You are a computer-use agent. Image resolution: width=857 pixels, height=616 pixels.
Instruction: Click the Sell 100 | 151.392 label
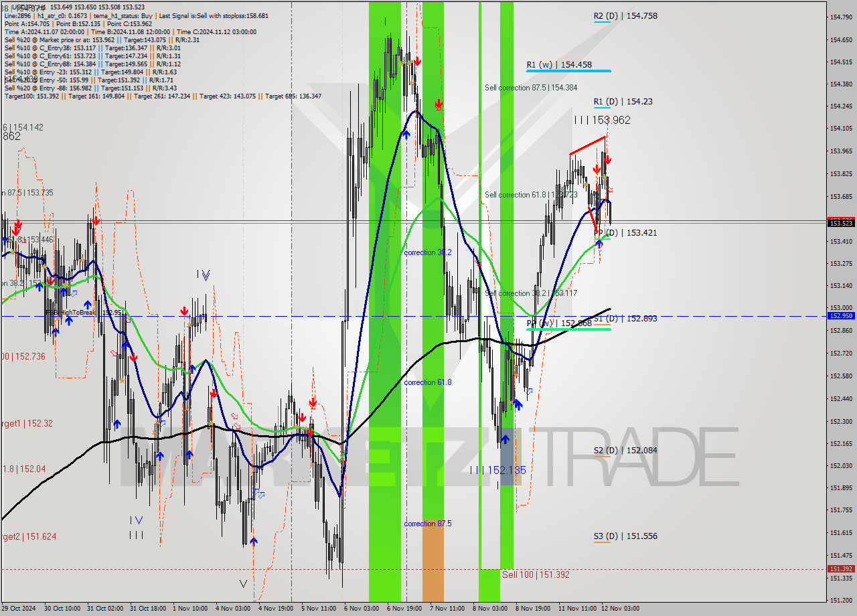(536, 574)
